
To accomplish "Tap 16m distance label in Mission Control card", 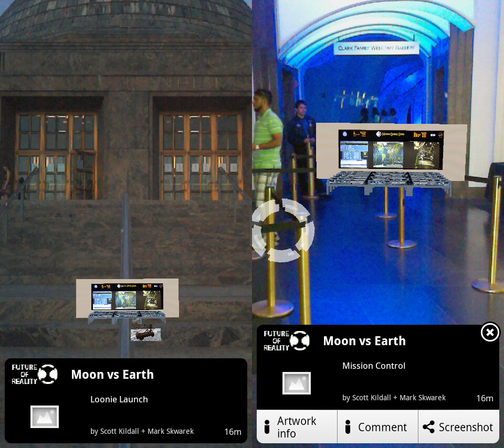I will click(485, 398).
